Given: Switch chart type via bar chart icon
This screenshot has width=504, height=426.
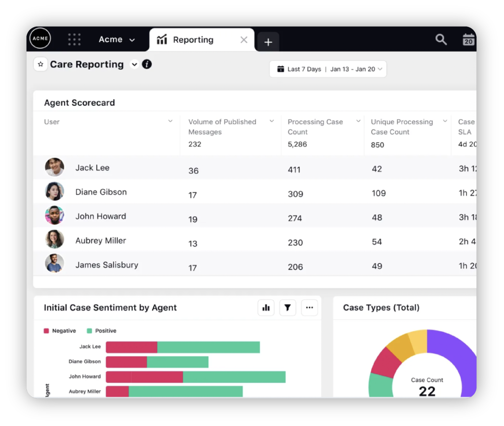Looking at the screenshot, I should point(266,307).
